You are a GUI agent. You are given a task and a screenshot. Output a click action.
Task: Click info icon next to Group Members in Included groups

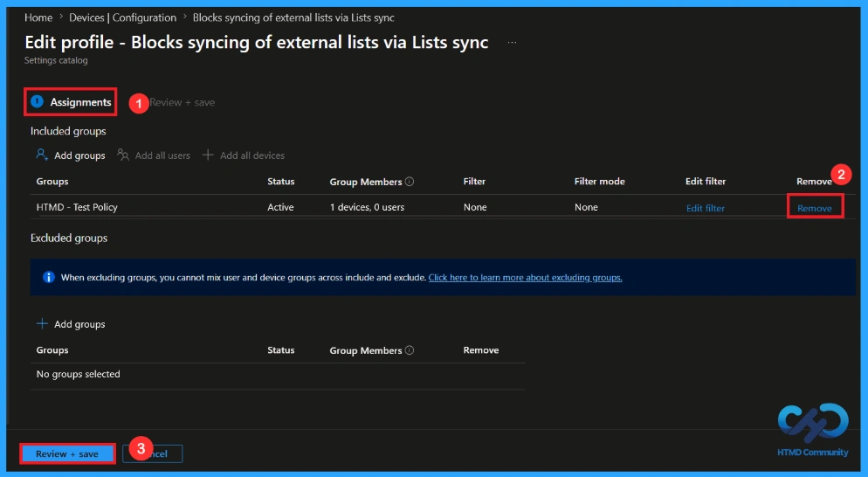pos(410,181)
